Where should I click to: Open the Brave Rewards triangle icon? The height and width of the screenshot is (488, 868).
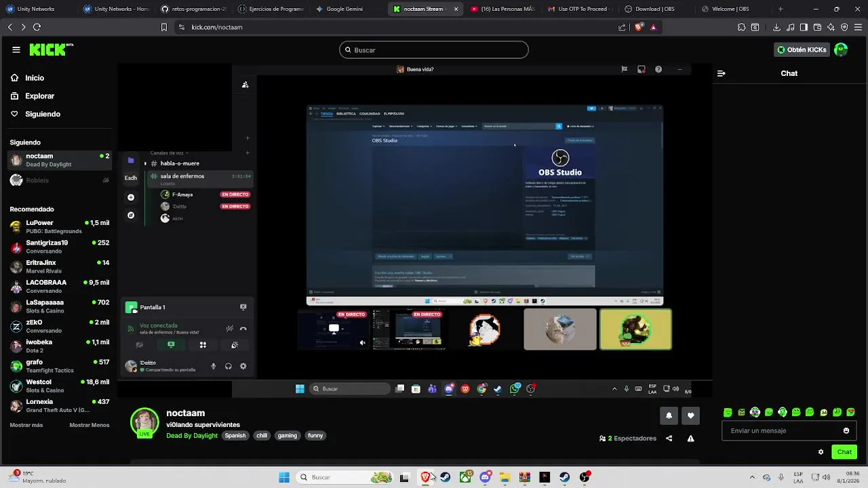tap(653, 27)
